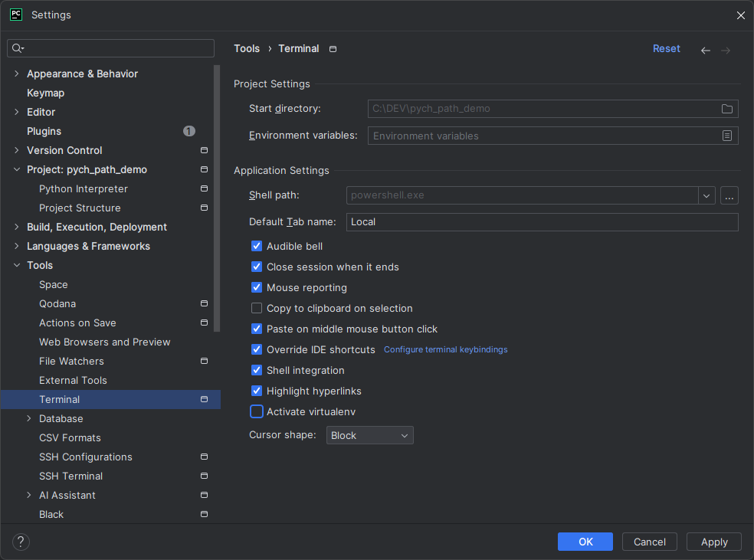This screenshot has height=560, width=754.
Task: Toggle Paste on middle mouse button click
Action: [x=257, y=329]
